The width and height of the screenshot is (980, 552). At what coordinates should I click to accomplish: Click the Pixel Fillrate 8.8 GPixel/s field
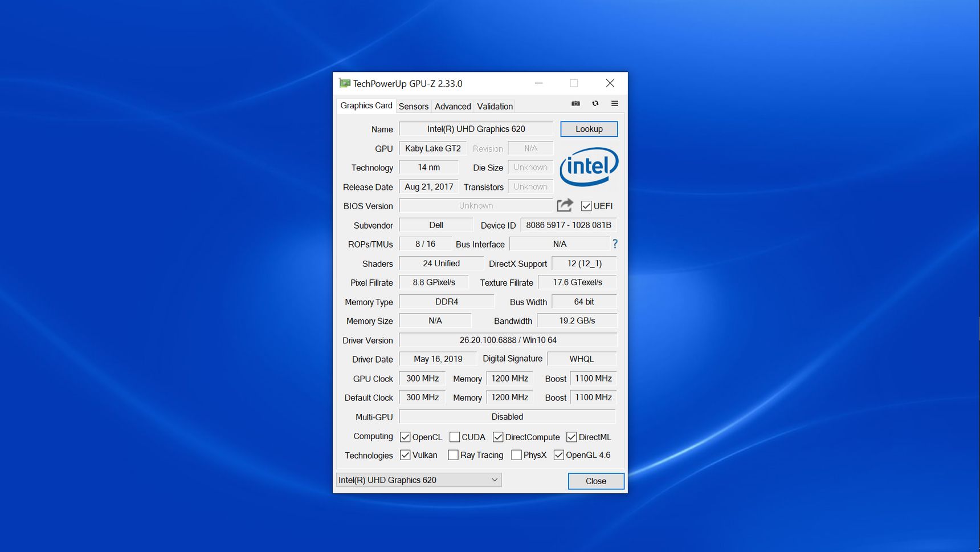pos(434,282)
